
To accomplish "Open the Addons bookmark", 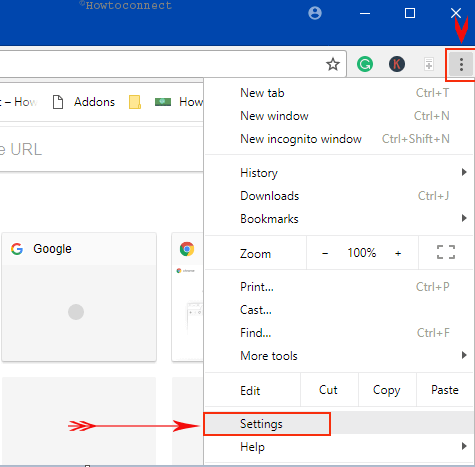I will (x=84, y=102).
